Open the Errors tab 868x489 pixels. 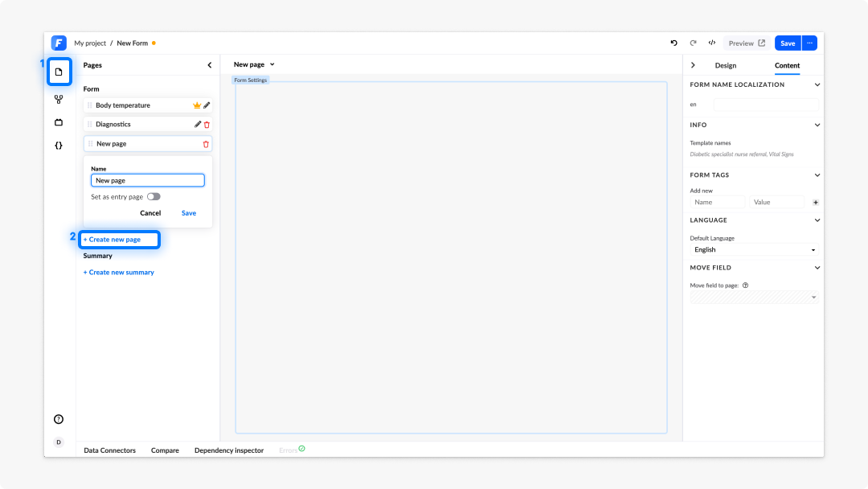[x=289, y=450]
